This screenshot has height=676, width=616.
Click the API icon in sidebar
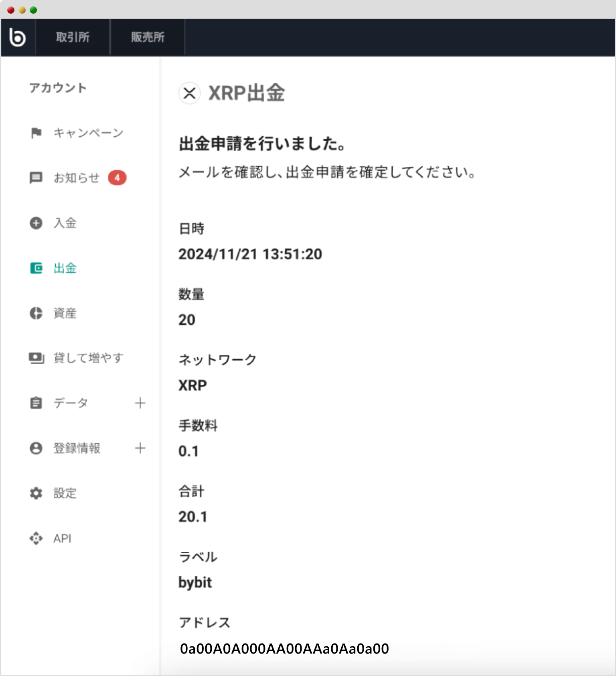pyautogui.click(x=36, y=538)
